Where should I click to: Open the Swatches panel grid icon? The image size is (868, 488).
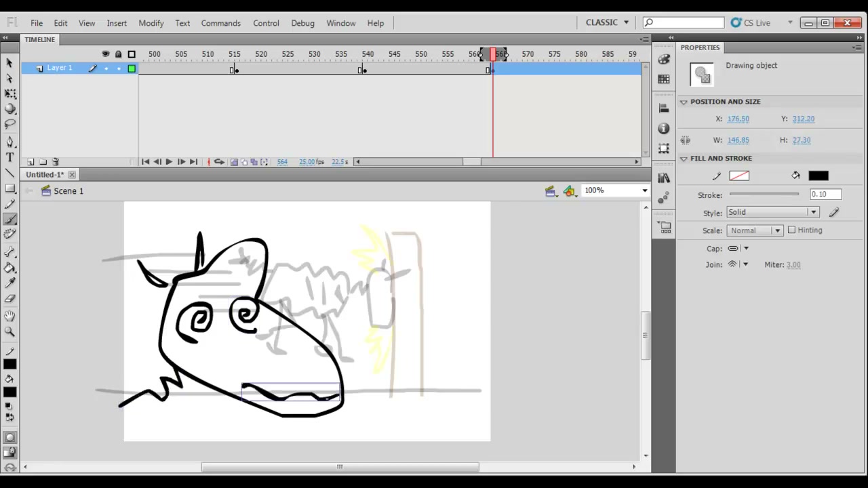click(664, 79)
